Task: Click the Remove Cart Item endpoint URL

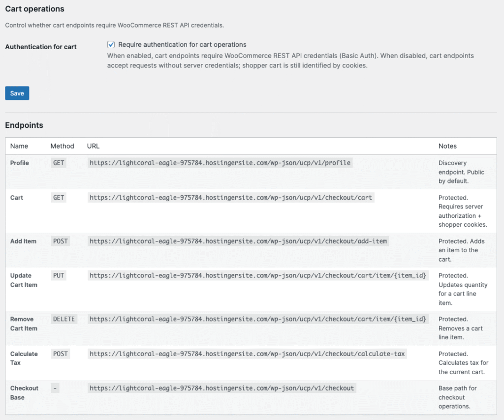Action: tap(257, 319)
